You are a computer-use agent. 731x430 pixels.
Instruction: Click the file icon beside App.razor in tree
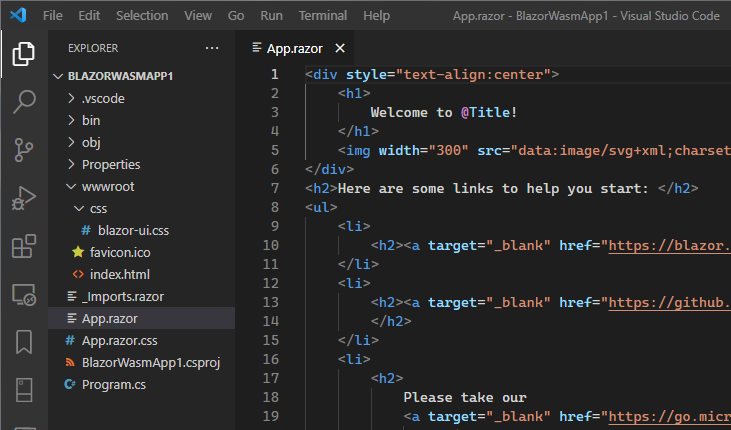[x=72, y=318]
